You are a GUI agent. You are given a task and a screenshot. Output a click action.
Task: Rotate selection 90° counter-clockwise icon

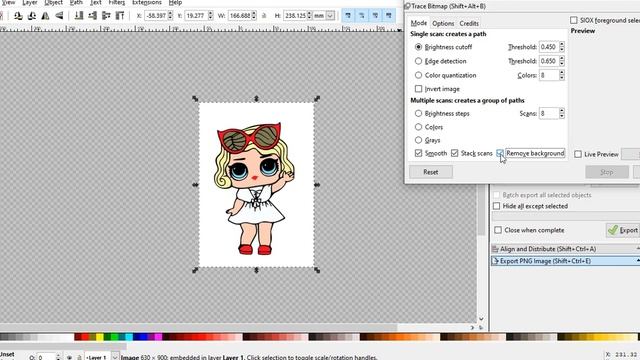(18, 16)
